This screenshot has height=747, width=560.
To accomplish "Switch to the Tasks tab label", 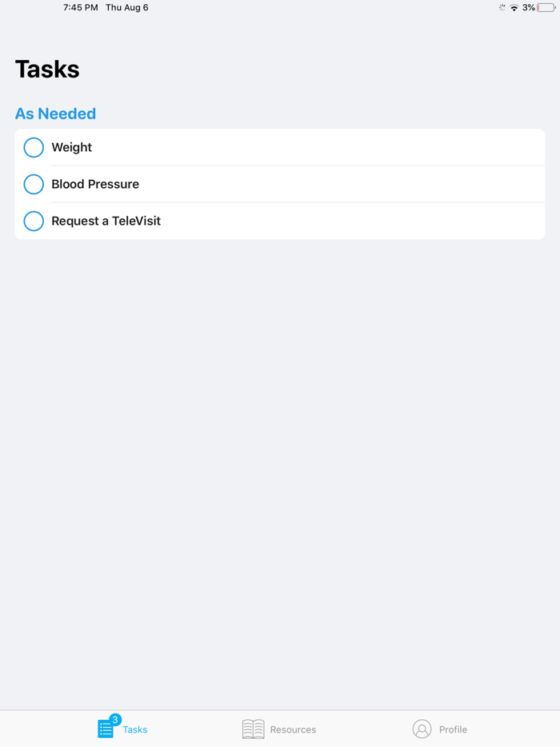I will pos(135,729).
